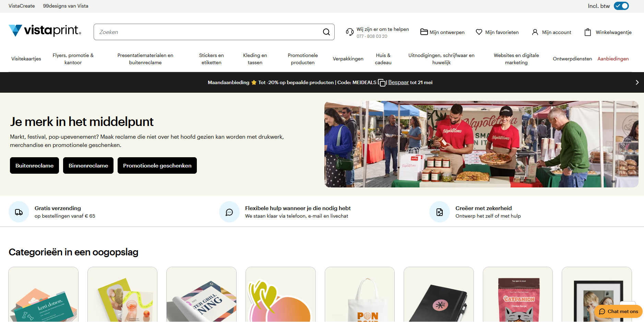Open the kerri dotson business card category
The width and height of the screenshot is (644, 322).
43,295
